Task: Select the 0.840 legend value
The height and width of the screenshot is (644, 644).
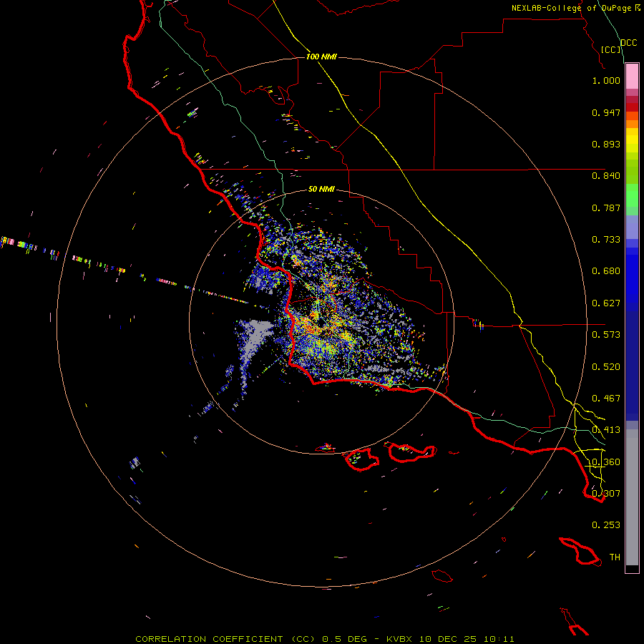Action: (x=606, y=176)
